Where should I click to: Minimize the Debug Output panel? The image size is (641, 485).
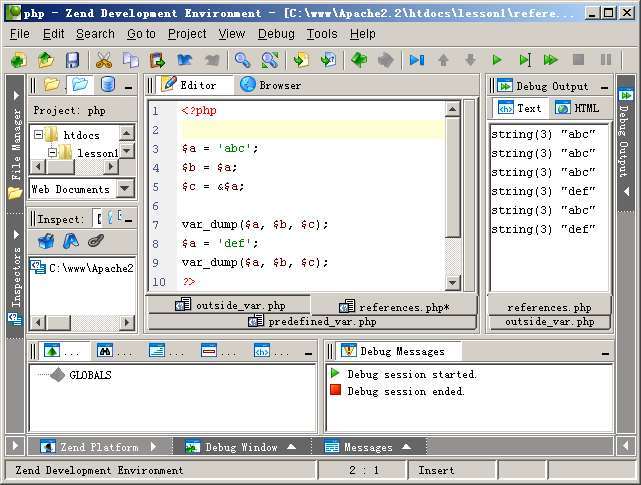pyautogui.click(x=605, y=88)
